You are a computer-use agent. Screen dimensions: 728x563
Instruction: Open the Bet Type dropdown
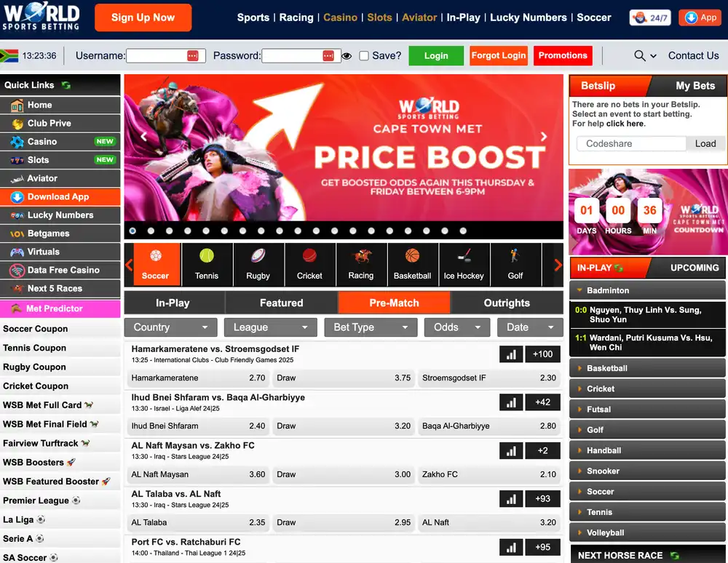pos(371,327)
